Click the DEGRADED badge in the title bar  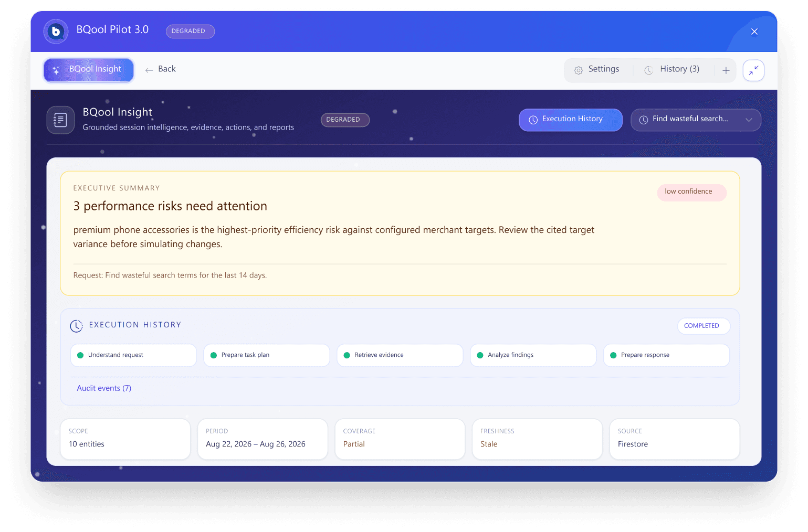click(190, 31)
